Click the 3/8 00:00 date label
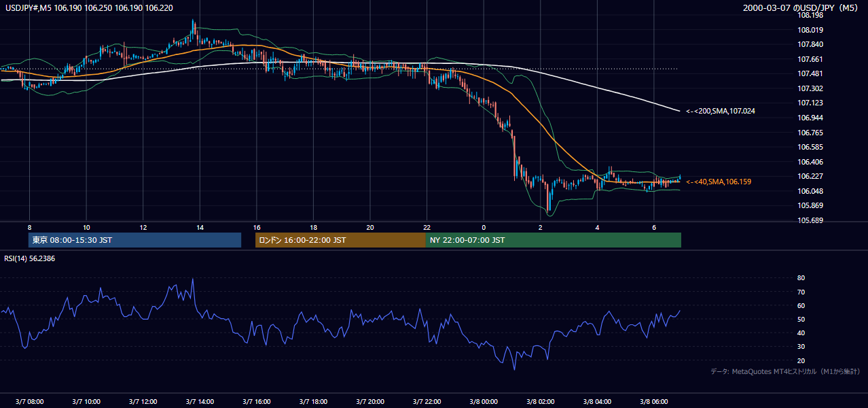This screenshot has height=408, width=868. point(484,402)
